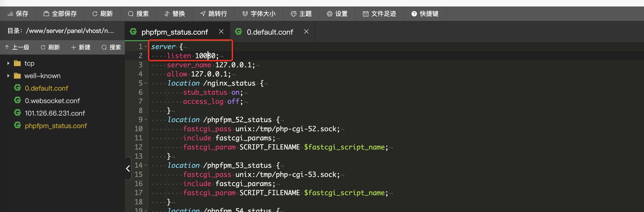This screenshot has height=212, width=644.
Task: Open Font Size (字体大小) setting
Action: click(x=259, y=14)
